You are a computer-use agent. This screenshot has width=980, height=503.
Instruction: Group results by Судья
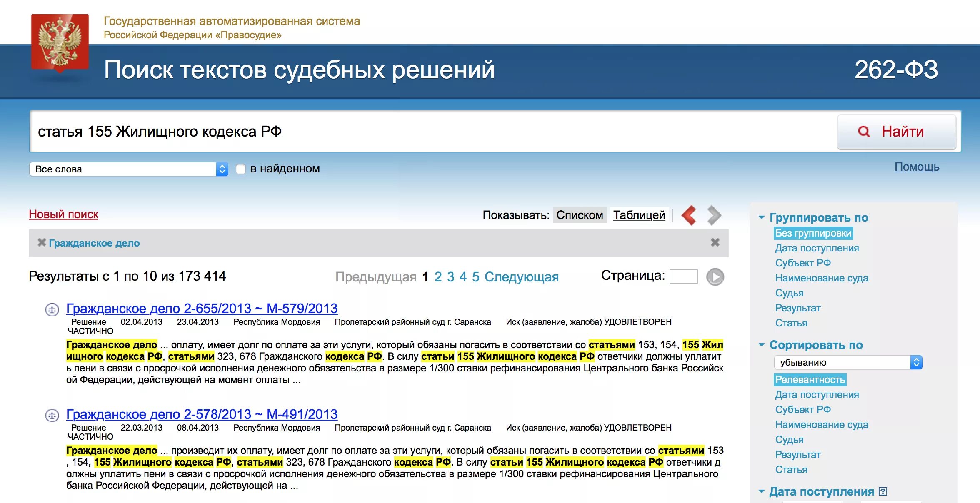tap(789, 293)
